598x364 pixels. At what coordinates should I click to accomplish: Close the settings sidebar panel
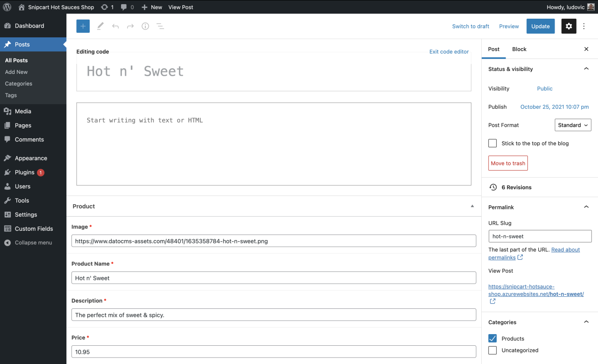(x=586, y=49)
